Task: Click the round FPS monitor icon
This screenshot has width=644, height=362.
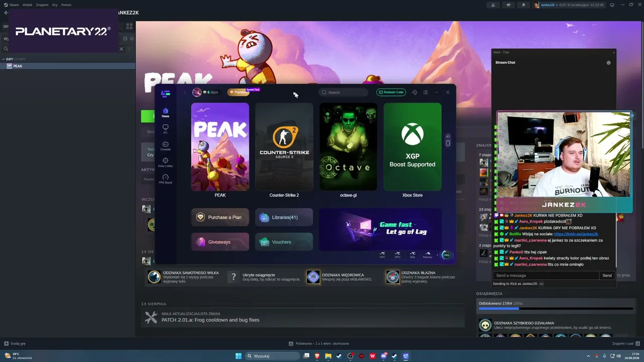Action: click(446, 255)
